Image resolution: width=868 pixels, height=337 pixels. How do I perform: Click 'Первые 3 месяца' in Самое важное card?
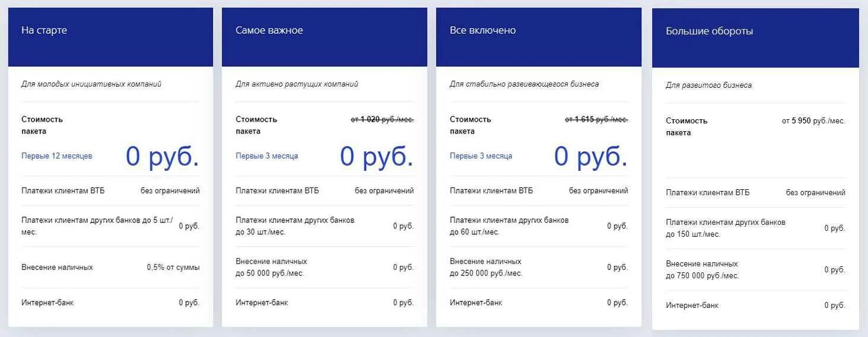pos(267,156)
